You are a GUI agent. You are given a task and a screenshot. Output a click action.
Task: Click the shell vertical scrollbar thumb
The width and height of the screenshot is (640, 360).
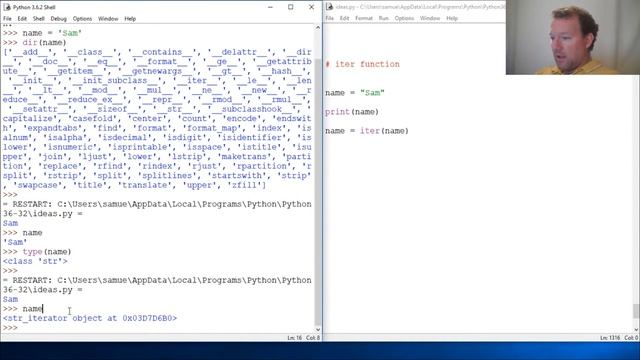[318, 192]
